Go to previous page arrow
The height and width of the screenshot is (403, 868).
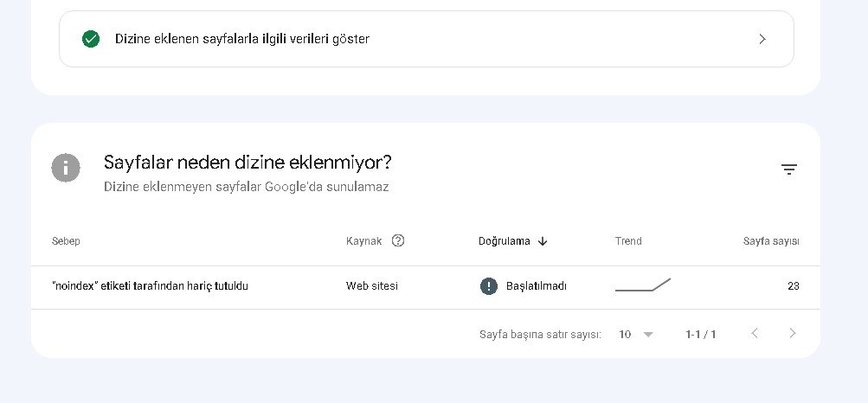click(x=754, y=333)
